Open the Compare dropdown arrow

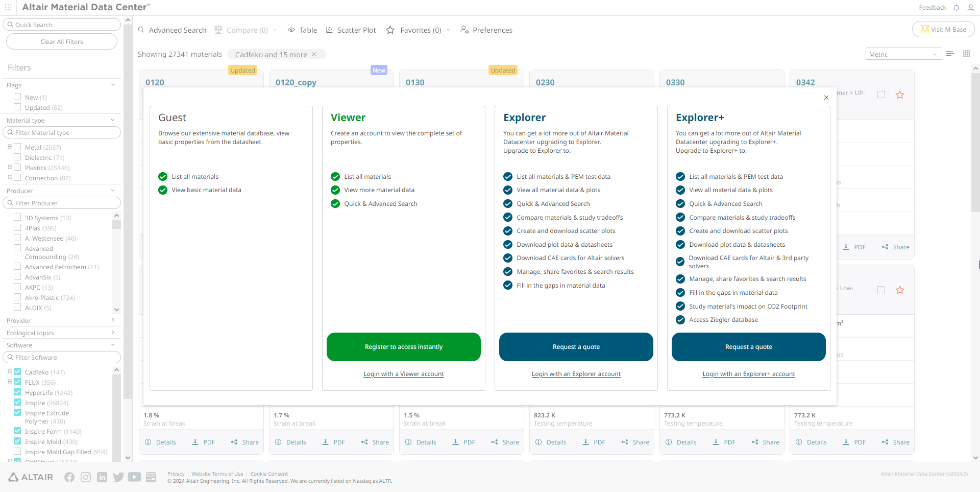(275, 30)
